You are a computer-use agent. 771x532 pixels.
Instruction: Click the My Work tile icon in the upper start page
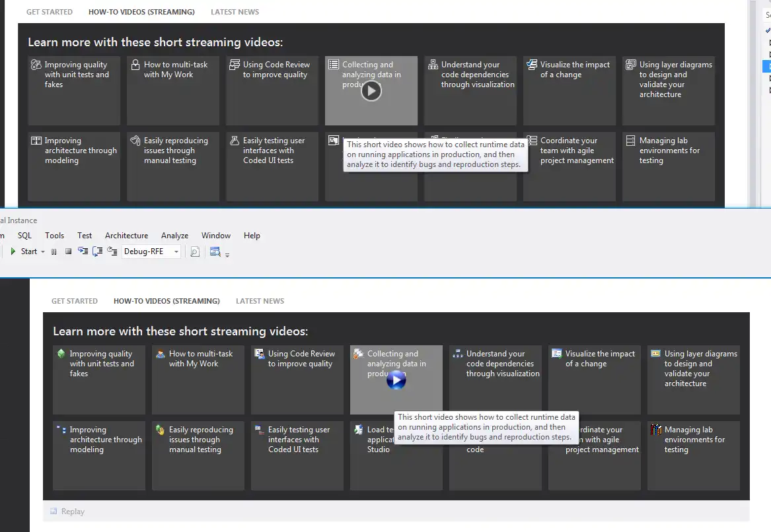tap(135, 65)
